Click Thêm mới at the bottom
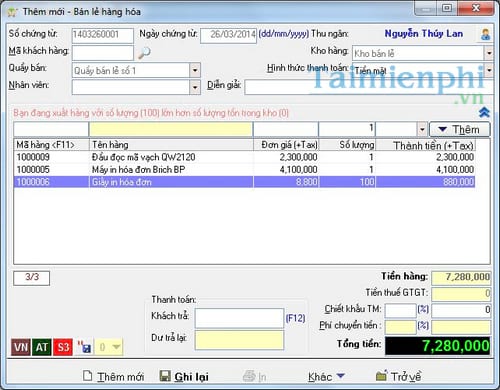500x390 pixels. coord(113,377)
